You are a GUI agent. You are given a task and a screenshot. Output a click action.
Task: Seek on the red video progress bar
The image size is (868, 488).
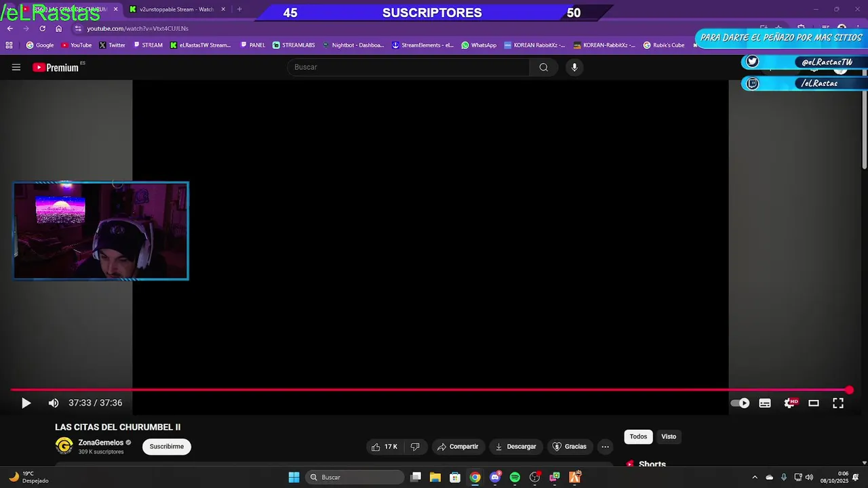pos(430,390)
